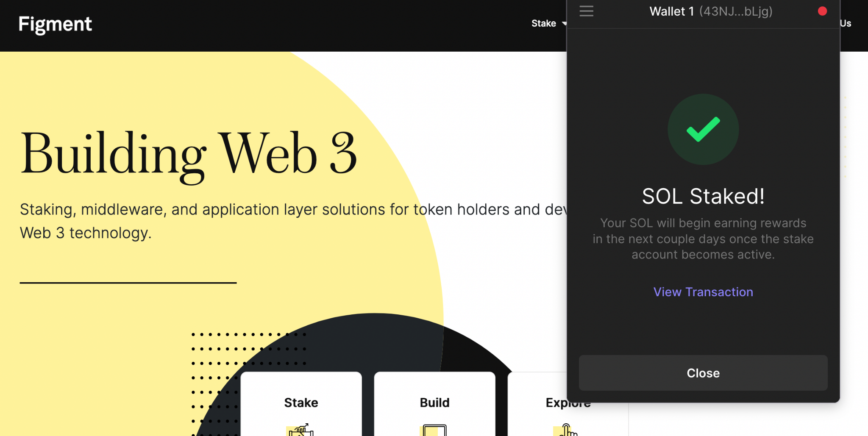Click the Figment logo

pos(55,24)
